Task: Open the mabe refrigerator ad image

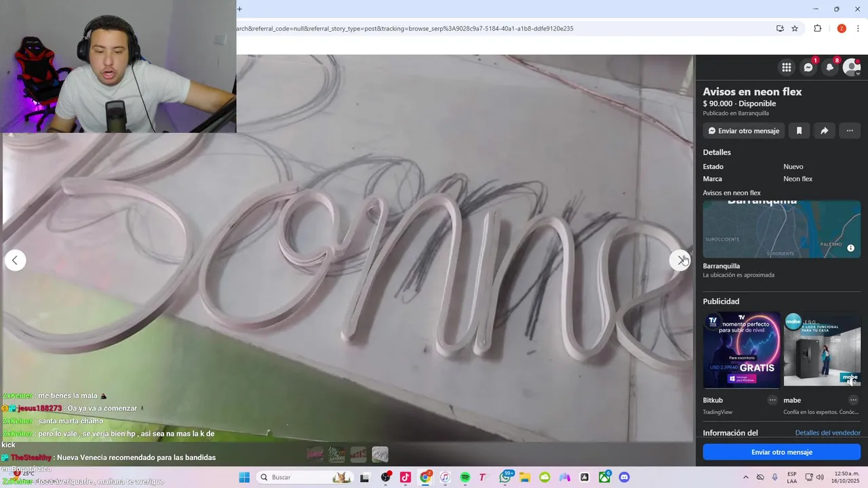Action: 822,350
